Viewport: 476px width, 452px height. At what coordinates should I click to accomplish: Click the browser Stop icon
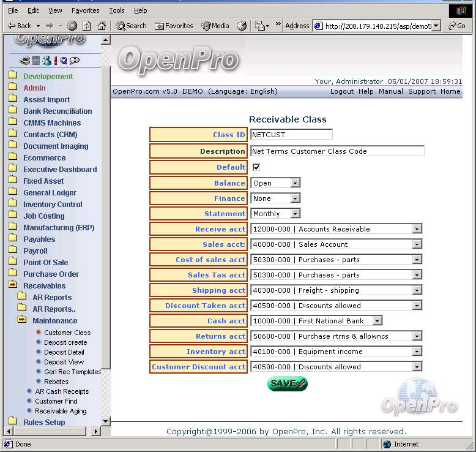tap(72, 26)
